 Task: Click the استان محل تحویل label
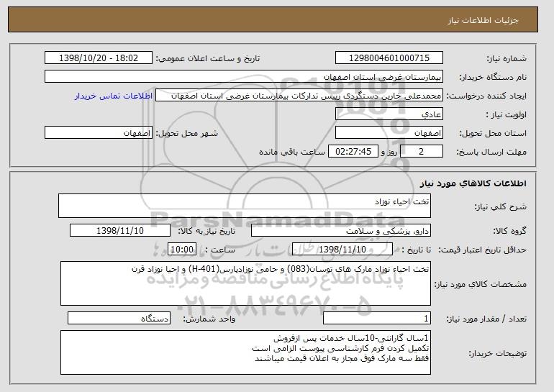pos(493,133)
